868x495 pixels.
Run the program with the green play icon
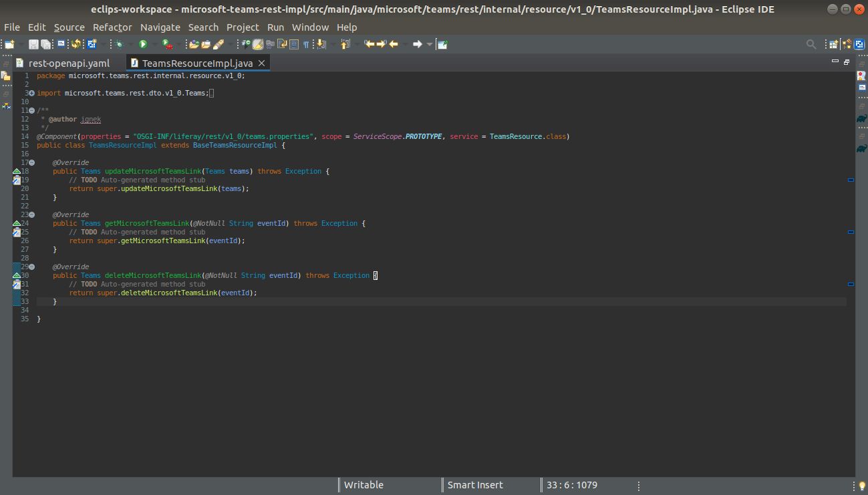coord(143,44)
